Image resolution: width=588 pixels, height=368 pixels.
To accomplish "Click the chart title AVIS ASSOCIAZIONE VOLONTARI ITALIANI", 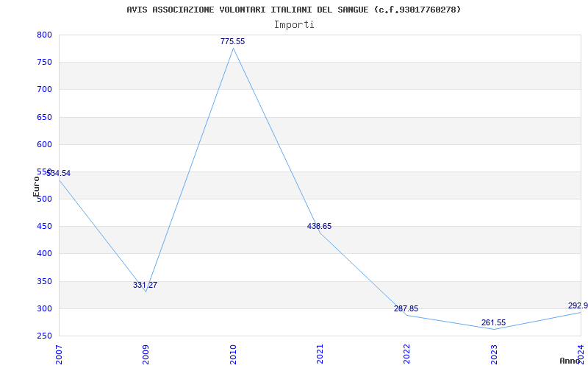I will pyautogui.click(x=293, y=10).
